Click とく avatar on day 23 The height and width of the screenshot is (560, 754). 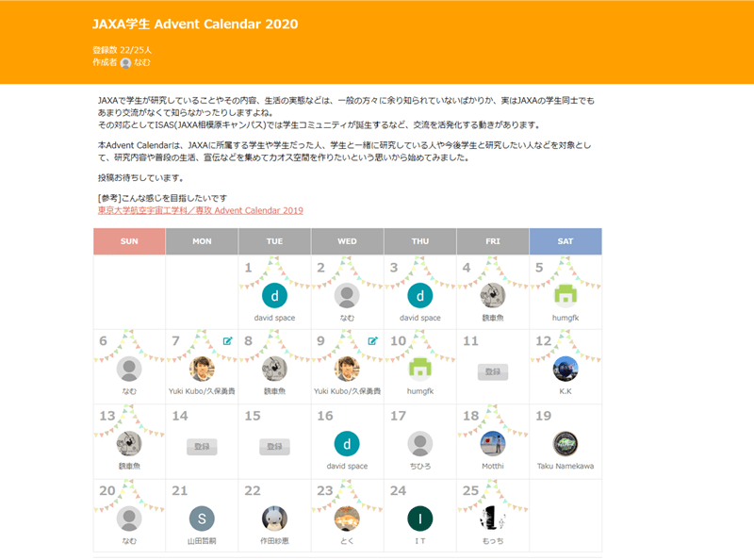click(347, 519)
